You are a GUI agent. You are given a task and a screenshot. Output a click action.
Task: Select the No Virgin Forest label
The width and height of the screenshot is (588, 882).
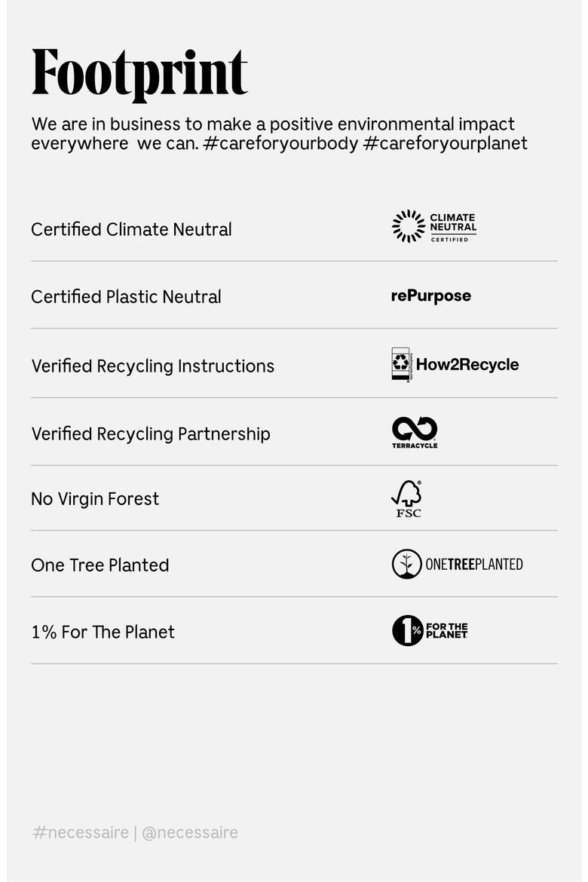click(95, 499)
